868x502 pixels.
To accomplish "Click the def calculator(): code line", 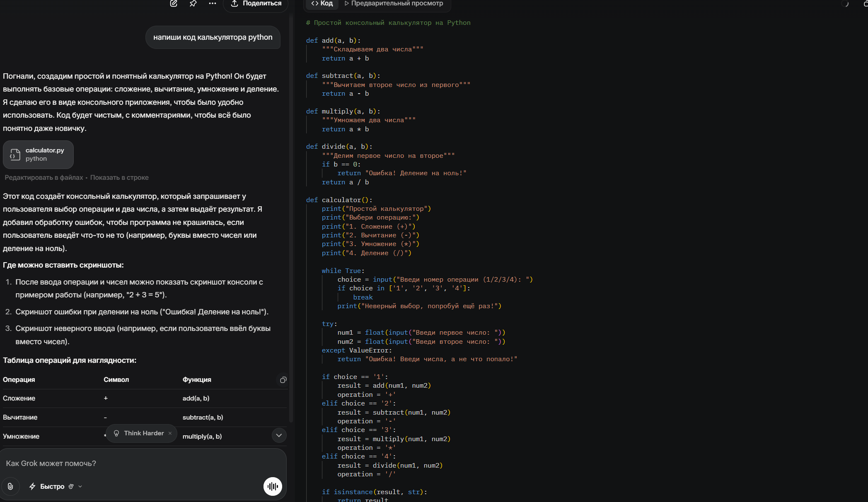I will [339, 200].
